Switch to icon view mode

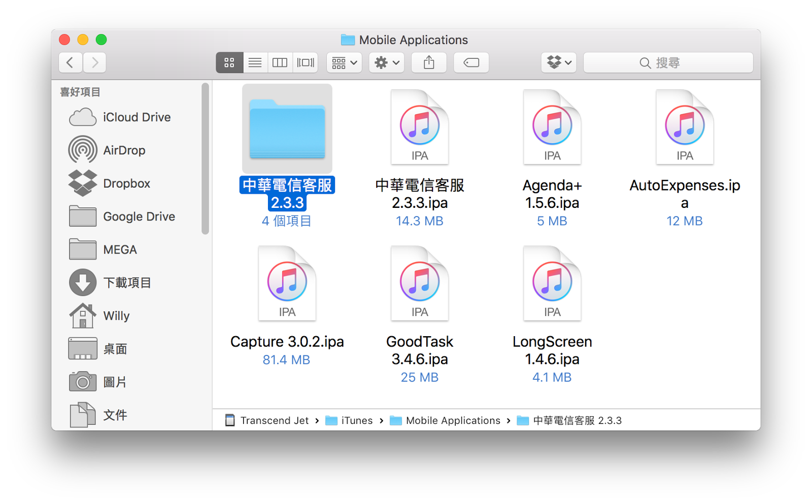pos(229,62)
